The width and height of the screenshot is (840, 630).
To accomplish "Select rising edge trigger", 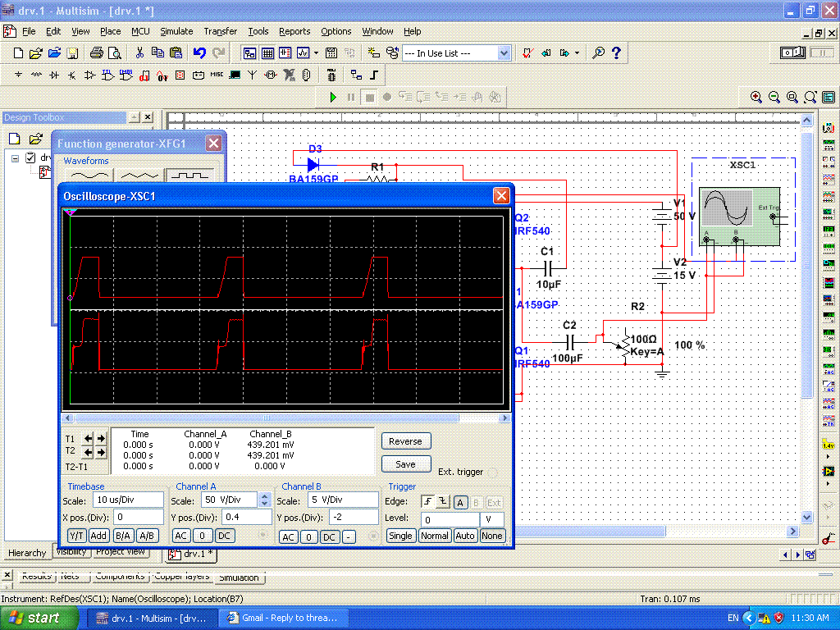I will (x=427, y=502).
